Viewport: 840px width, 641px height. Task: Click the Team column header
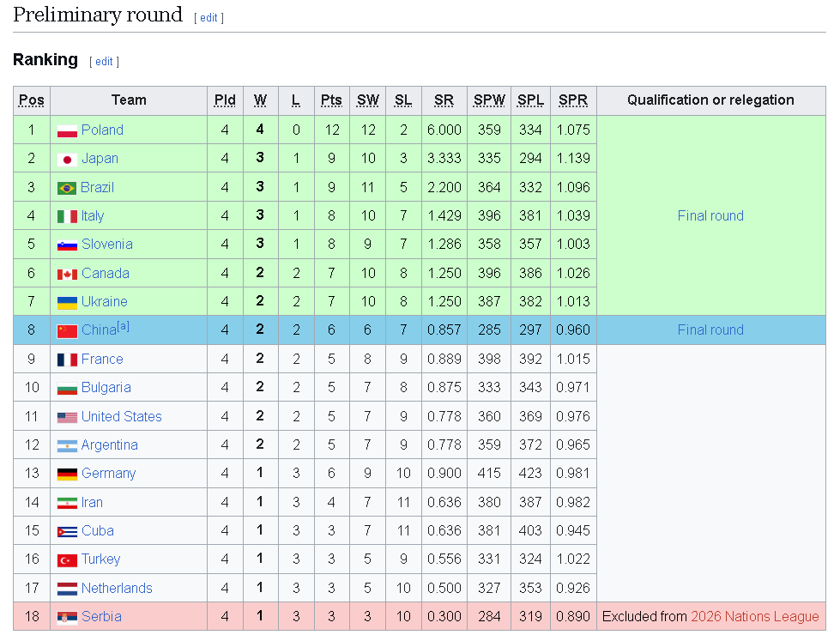129,100
